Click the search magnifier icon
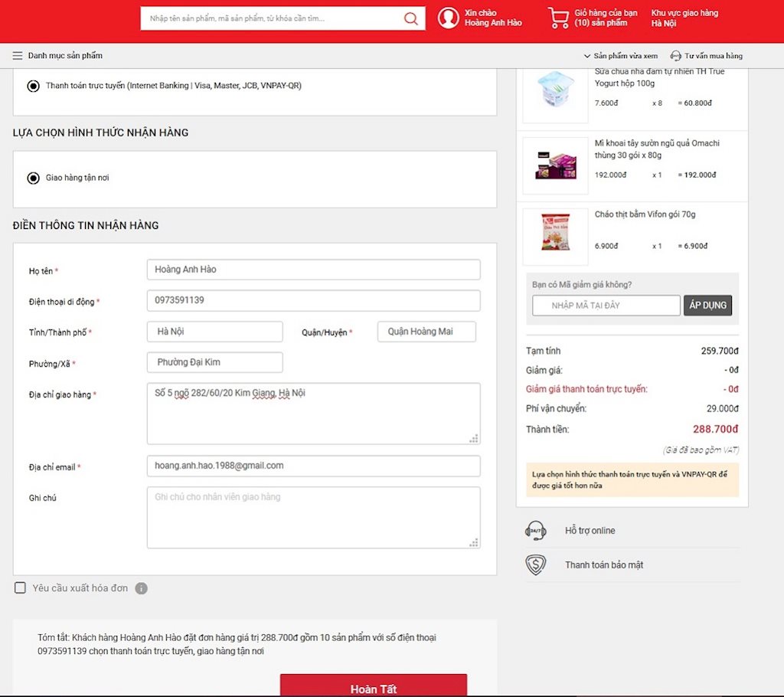Viewport: 784px width, 697px height. point(411,18)
